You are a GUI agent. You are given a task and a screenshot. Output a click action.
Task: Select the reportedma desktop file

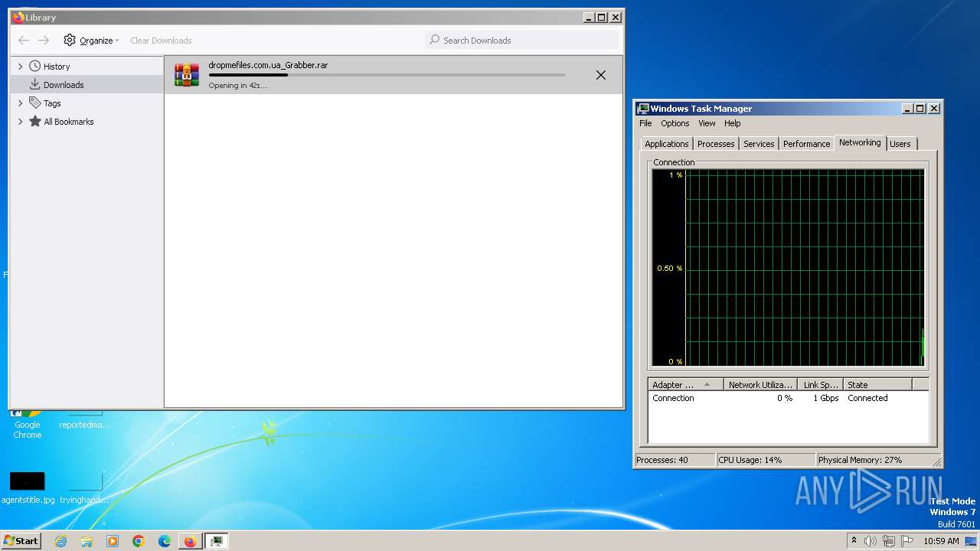pyautogui.click(x=85, y=420)
